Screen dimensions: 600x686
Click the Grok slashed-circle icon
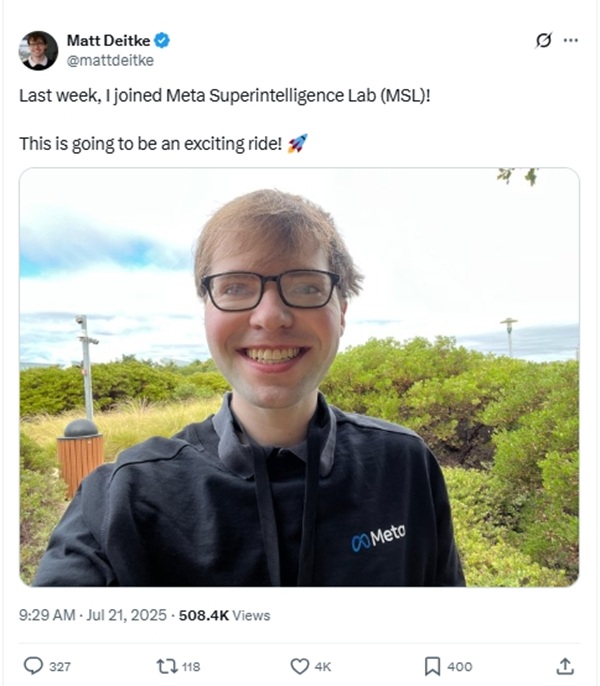(544, 40)
